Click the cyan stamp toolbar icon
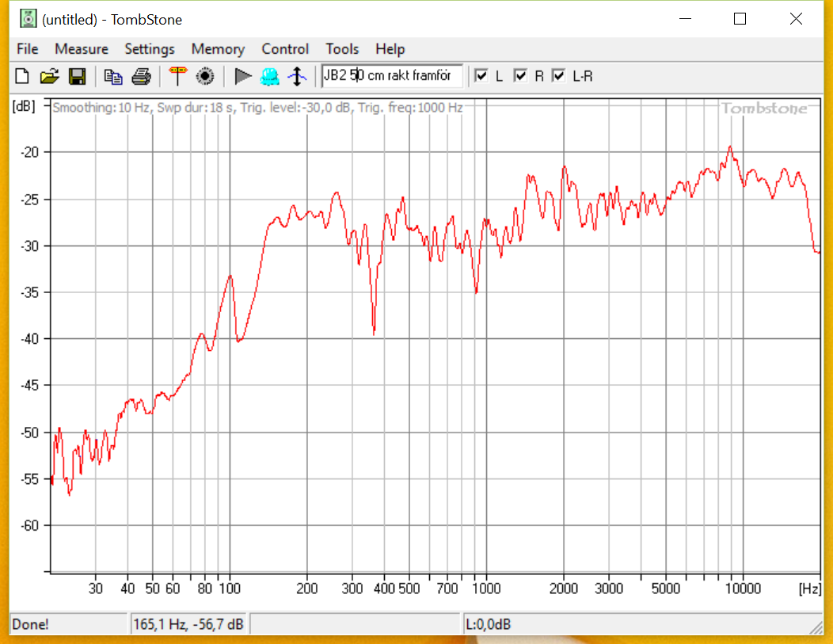 point(270,77)
